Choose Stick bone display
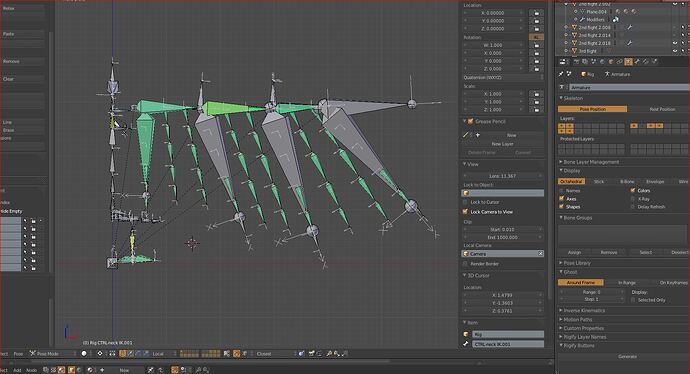Screen dimensions: 690x374 [599, 181]
